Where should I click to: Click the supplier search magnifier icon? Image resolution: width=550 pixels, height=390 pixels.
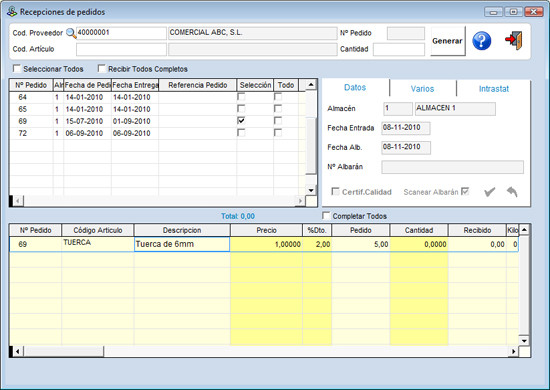tap(71, 33)
